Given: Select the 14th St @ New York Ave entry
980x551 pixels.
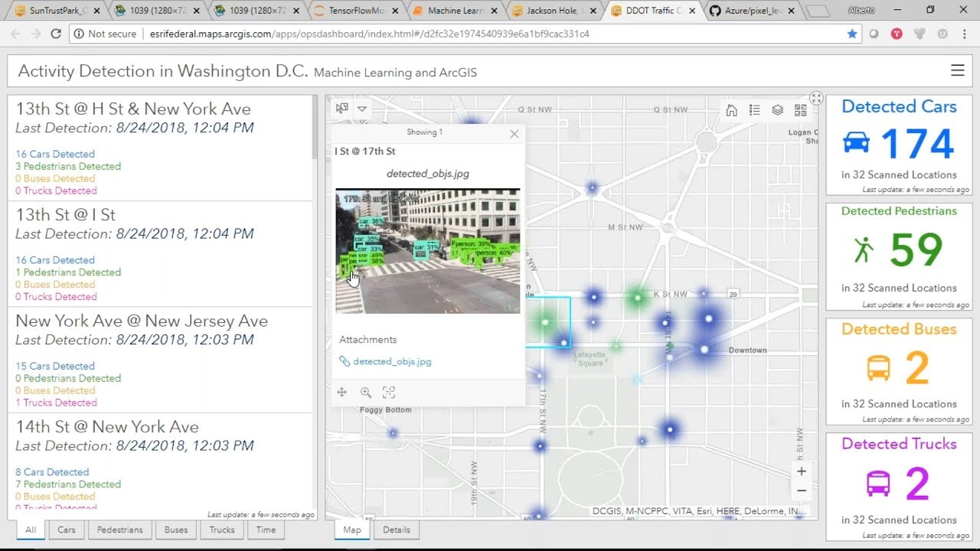Looking at the screenshot, I should click(x=159, y=462).
